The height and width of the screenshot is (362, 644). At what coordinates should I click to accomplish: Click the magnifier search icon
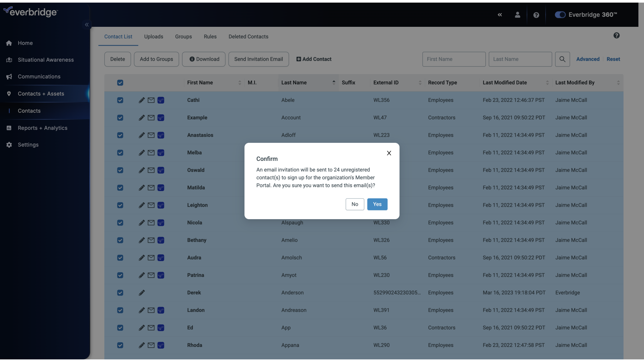562,59
